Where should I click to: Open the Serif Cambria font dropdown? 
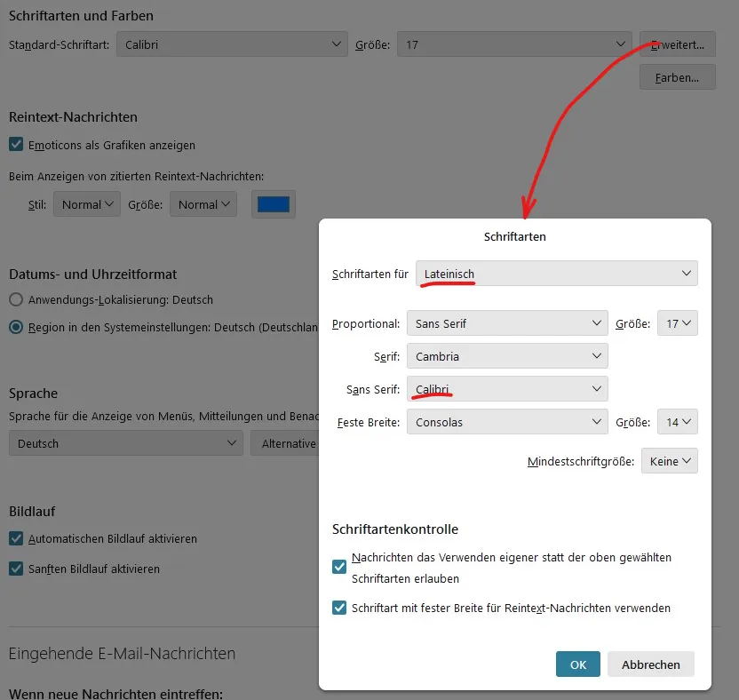(507, 356)
